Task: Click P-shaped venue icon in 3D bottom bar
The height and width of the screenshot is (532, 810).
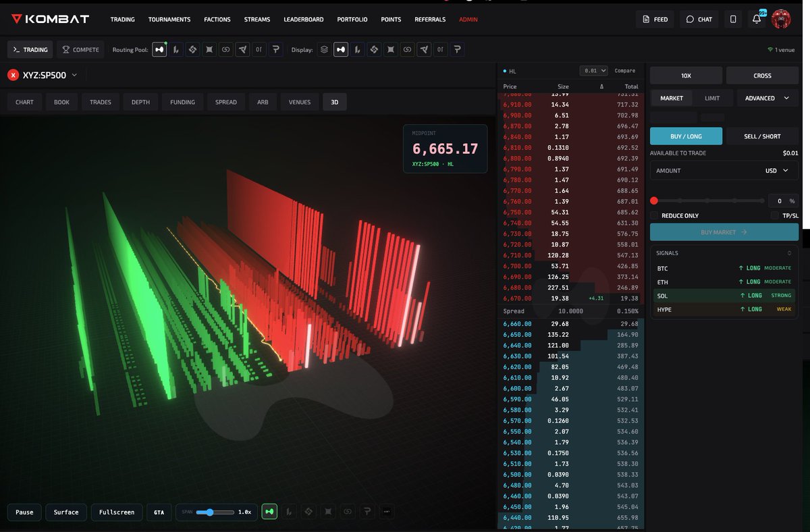Action: (x=367, y=512)
